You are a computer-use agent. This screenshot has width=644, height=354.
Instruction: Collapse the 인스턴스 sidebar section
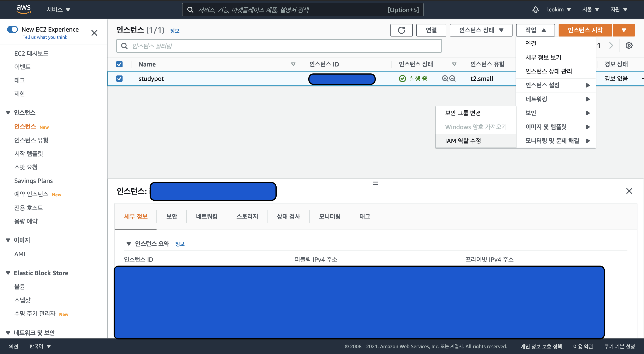pos(8,113)
